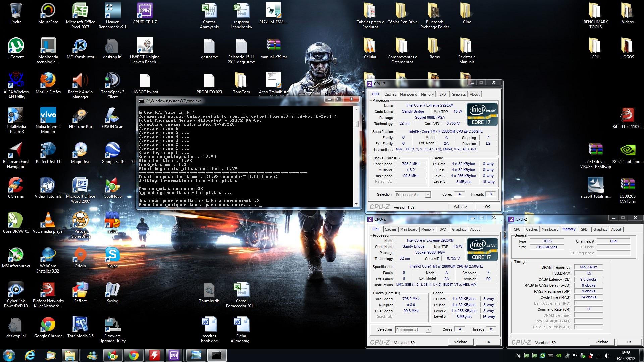Click cmd.exe scrollbar down arrow

[x=356, y=204]
